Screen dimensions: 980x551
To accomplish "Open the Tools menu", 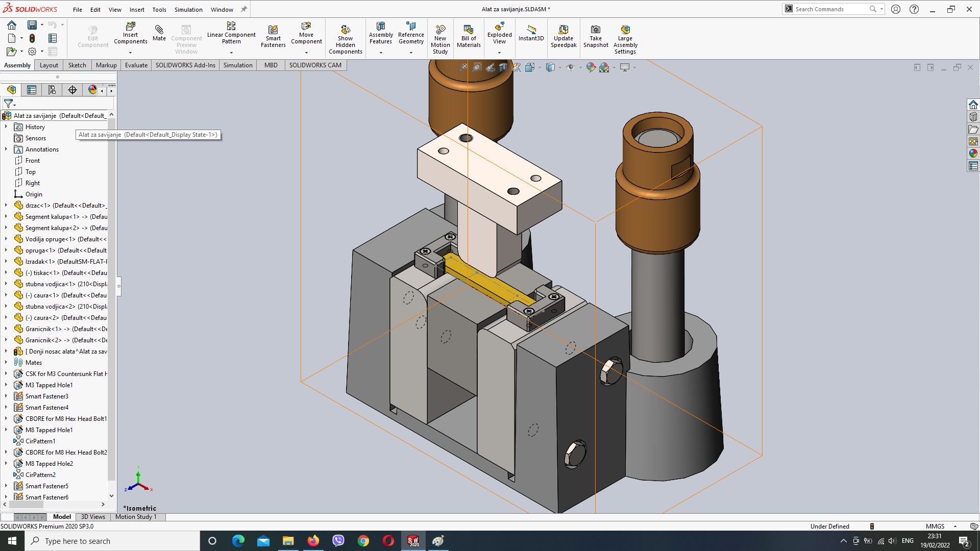I will [159, 9].
